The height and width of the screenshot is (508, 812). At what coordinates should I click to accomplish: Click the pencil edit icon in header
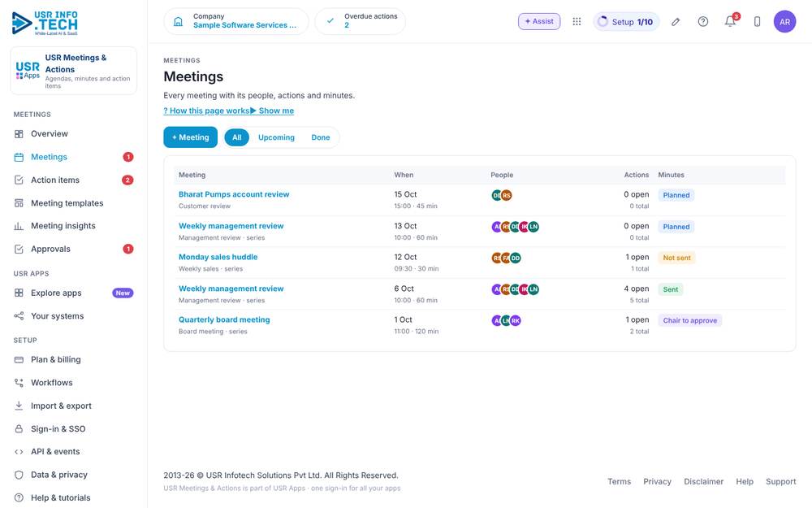coord(676,22)
